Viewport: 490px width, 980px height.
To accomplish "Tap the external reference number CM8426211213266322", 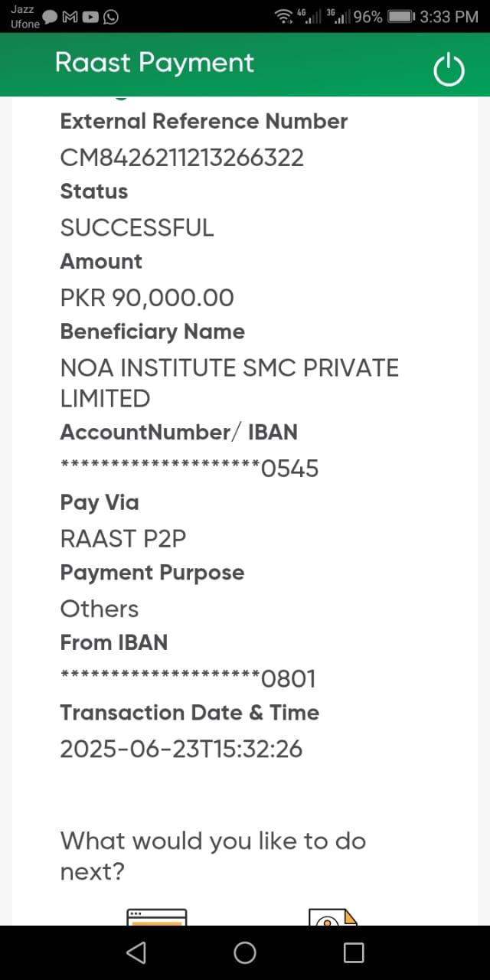I will click(182, 158).
